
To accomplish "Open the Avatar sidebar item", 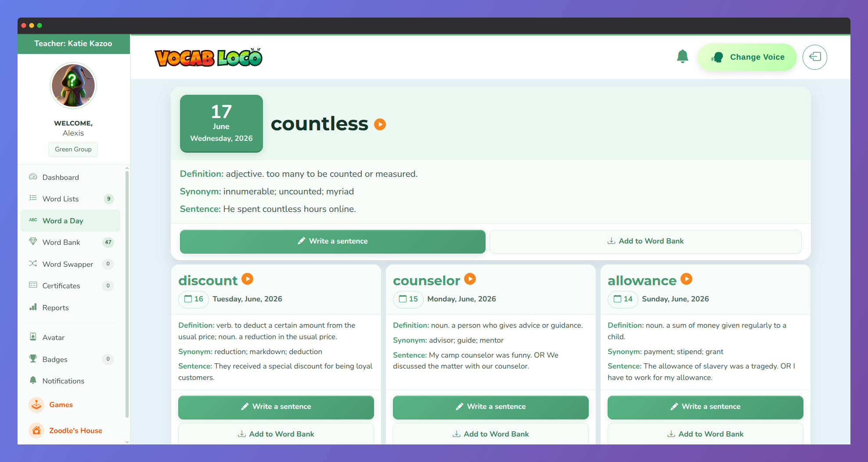I will click(70, 337).
